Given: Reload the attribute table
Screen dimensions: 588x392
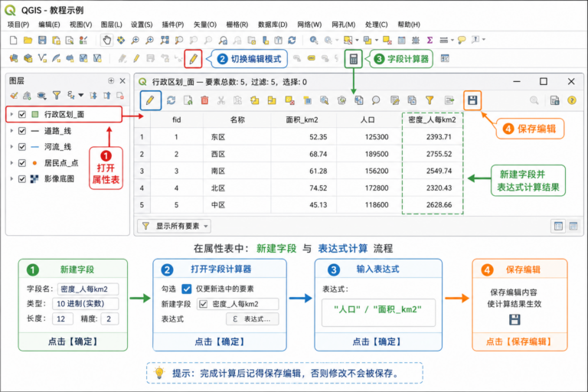Looking at the screenshot, I should tap(171, 100).
